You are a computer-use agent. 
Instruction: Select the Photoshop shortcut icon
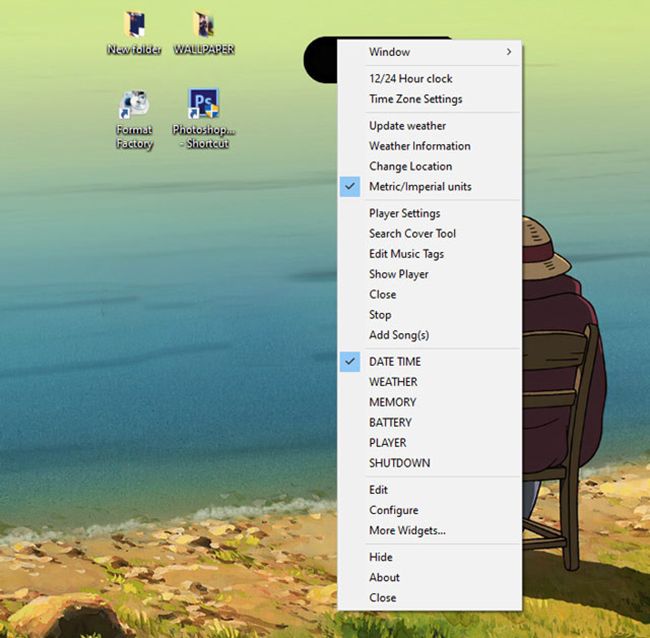point(204,119)
